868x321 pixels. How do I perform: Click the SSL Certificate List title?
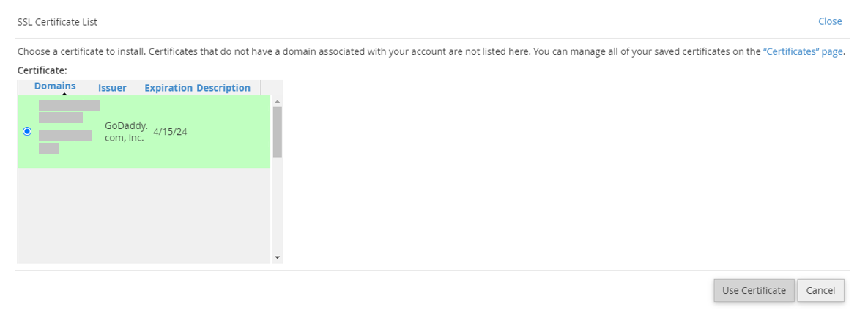(57, 22)
